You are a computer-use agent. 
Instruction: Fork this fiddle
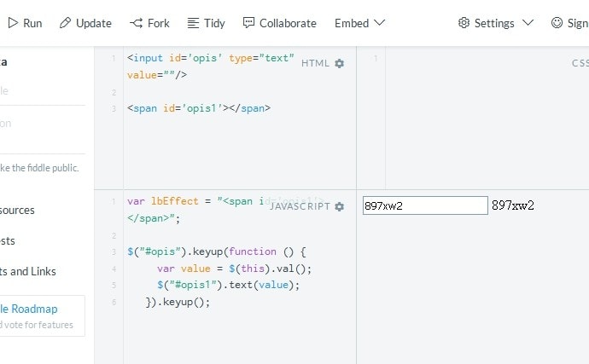click(149, 23)
